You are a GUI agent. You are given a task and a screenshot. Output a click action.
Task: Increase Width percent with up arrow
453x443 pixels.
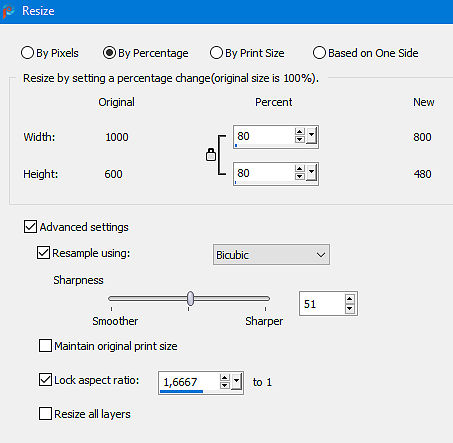point(300,132)
